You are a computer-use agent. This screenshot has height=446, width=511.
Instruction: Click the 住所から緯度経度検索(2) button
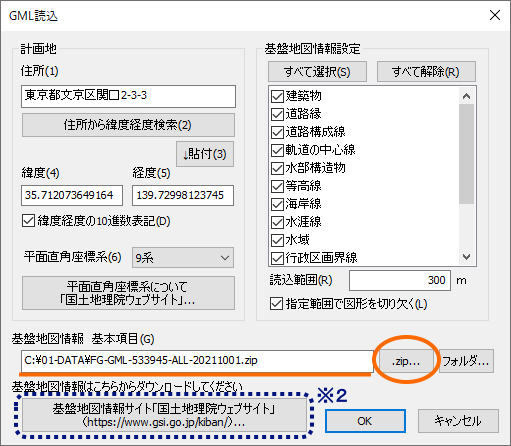click(128, 125)
